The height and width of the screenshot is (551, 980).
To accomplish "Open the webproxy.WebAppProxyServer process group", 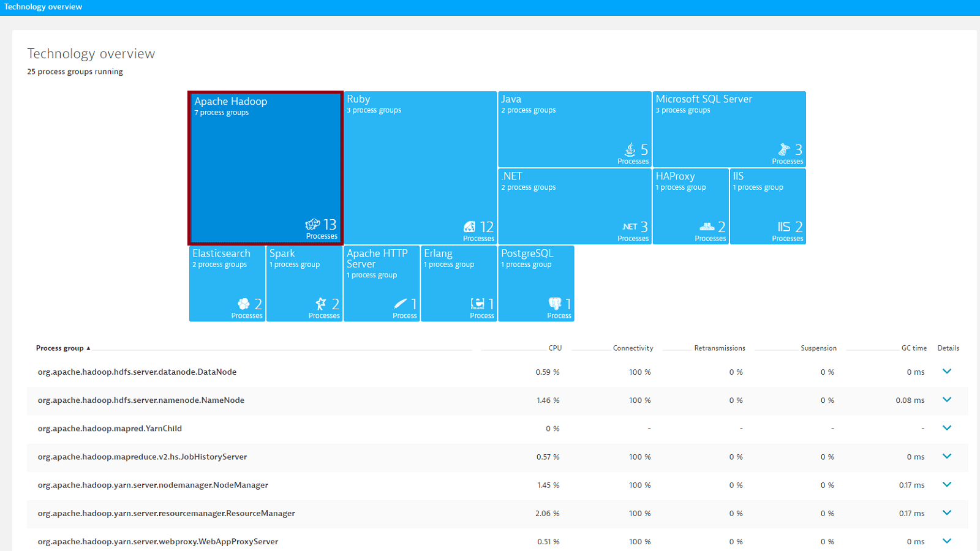I will click(x=158, y=541).
